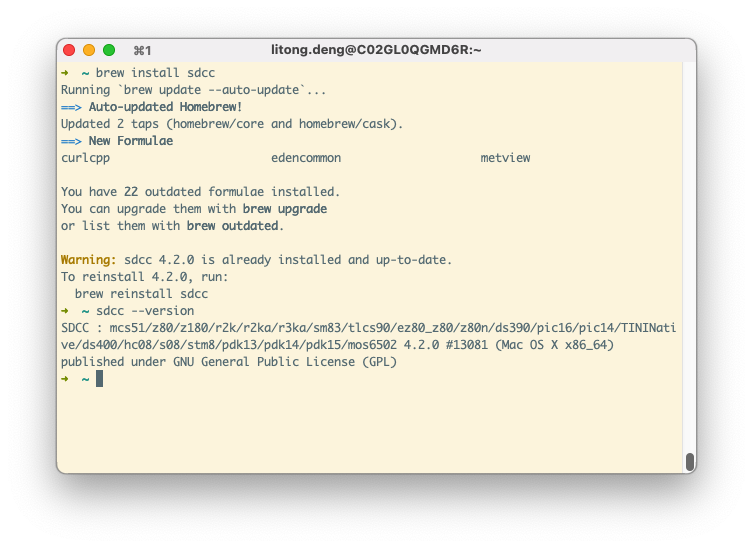Maximize the window with the green button
This screenshot has width=753, height=548.
tap(109, 50)
